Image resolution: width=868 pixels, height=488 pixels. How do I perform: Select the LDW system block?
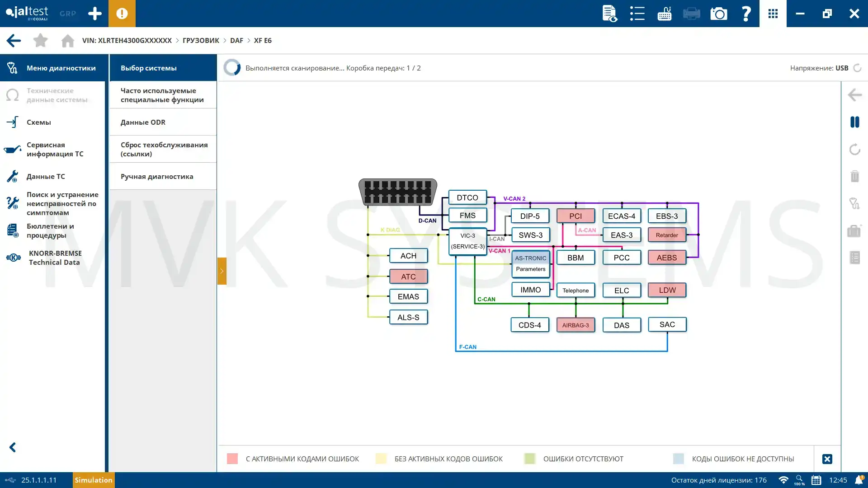[x=667, y=290]
